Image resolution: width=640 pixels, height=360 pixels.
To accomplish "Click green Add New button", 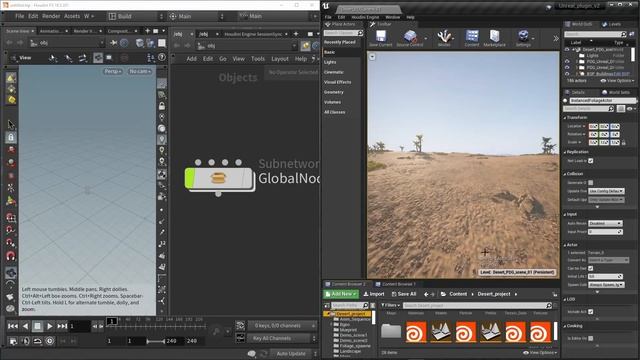I will coord(341,294).
